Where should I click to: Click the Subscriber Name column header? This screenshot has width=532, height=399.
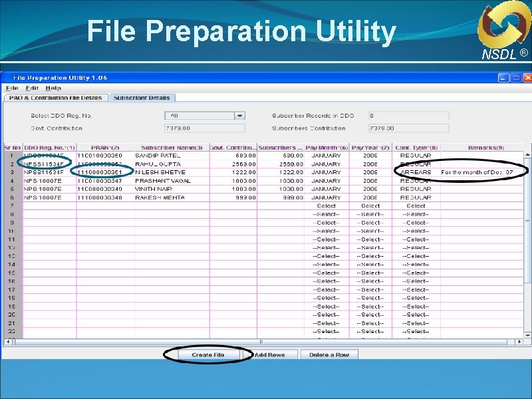point(172,148)
